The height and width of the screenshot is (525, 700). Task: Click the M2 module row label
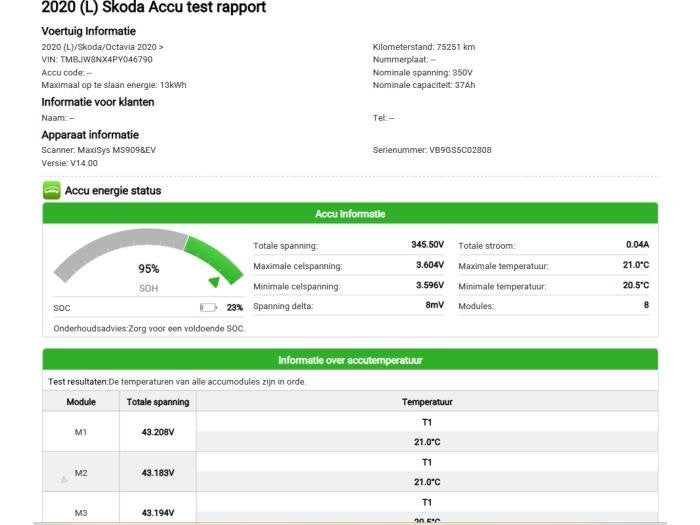[81, 473]
